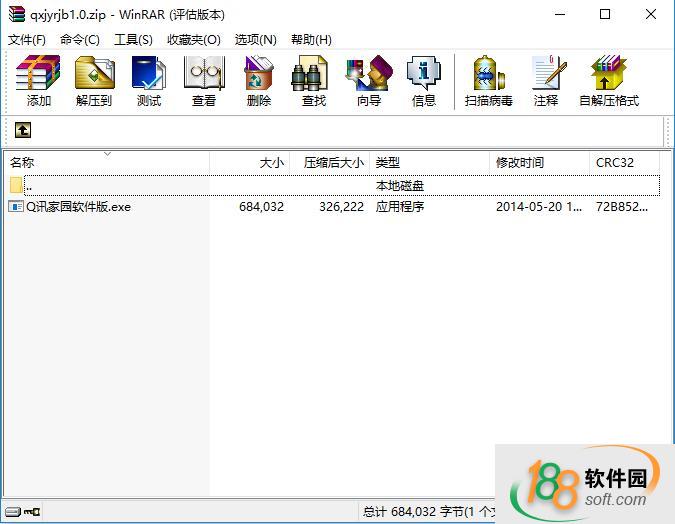Viewport: 675px width, 524px height.
Task: Show archive 信息 (Info) icon
Action: (423, 81)
